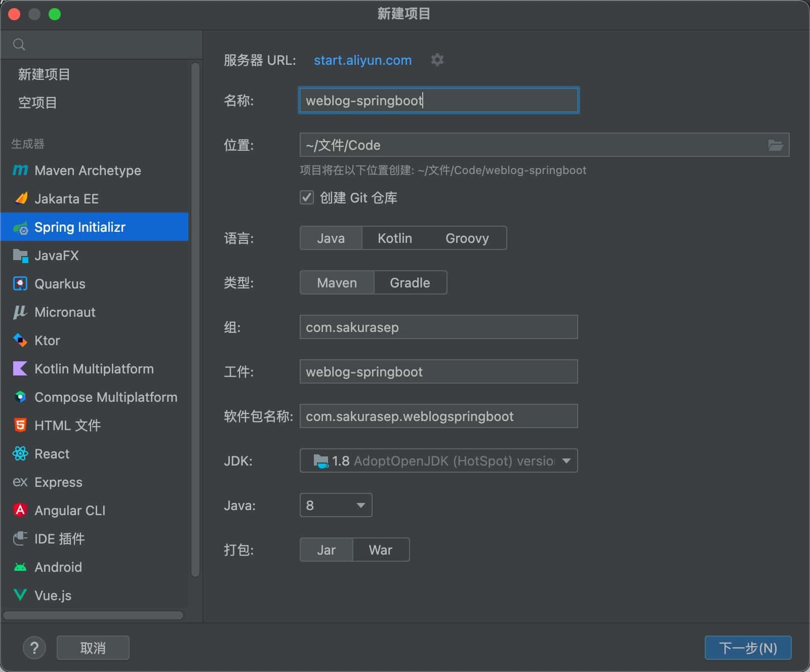Screen dimensions: 810x672
Task: Click the horizontal scrollbar under generator list
Action: (93, 615)
